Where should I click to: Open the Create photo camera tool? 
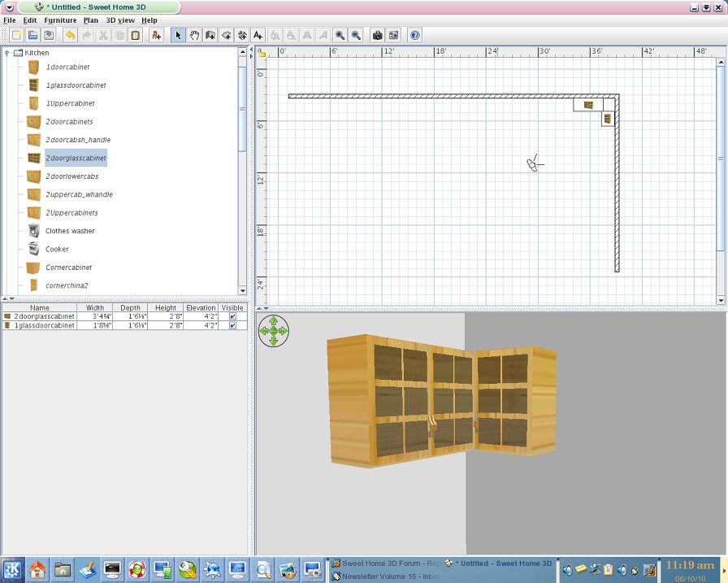(377, 36)
